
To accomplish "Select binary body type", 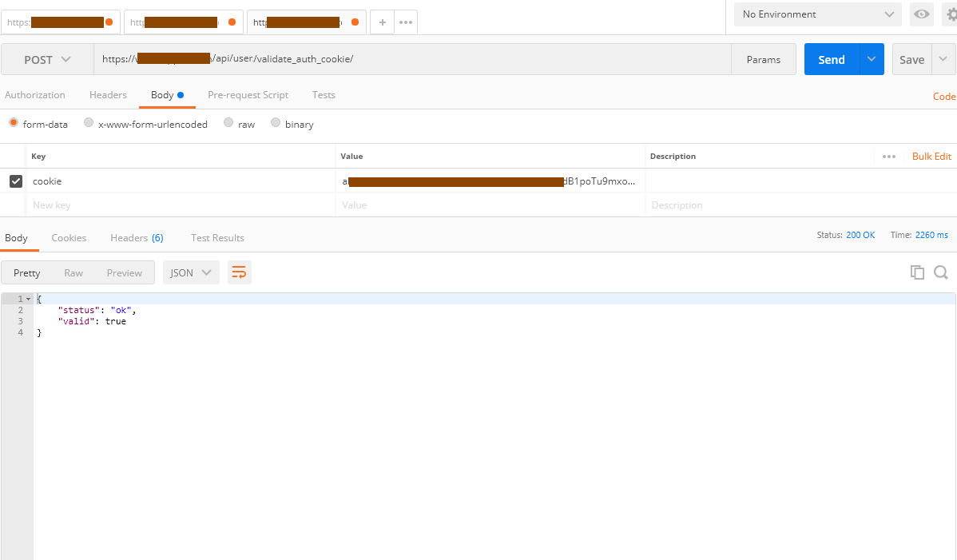I will tap(276, 122).
